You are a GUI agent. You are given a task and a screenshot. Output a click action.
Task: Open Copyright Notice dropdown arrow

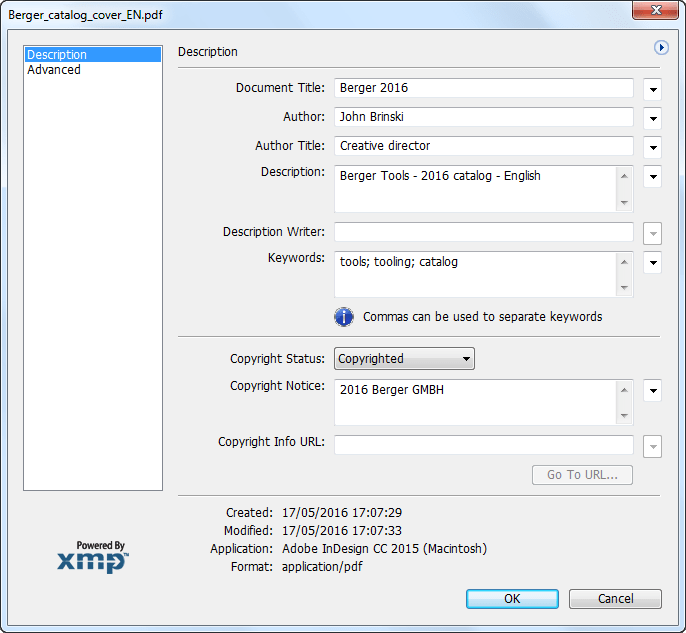[652, 391]
